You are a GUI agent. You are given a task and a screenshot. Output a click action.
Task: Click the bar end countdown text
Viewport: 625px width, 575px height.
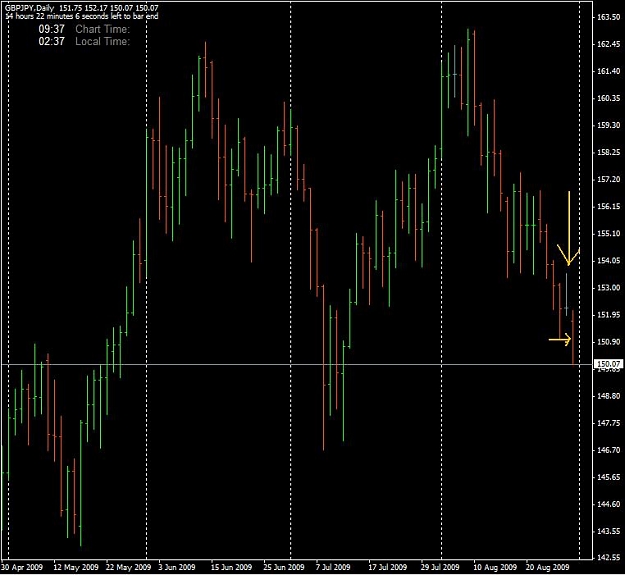82,16
